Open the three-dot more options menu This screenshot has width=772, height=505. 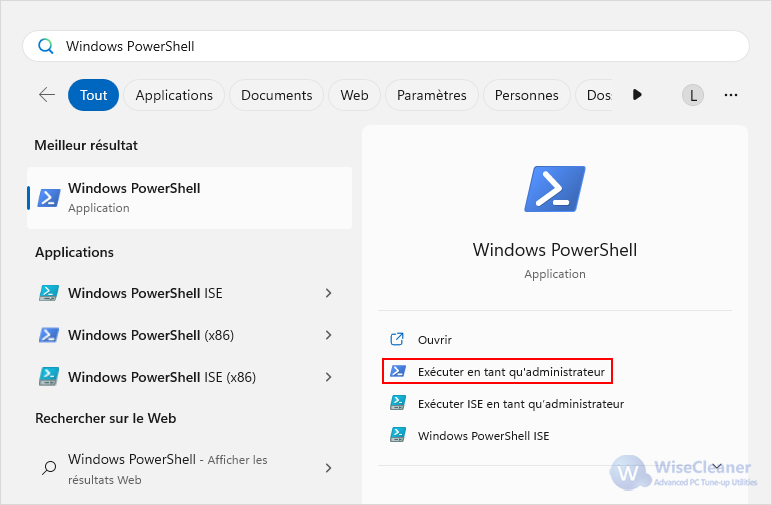pos(731,95)
